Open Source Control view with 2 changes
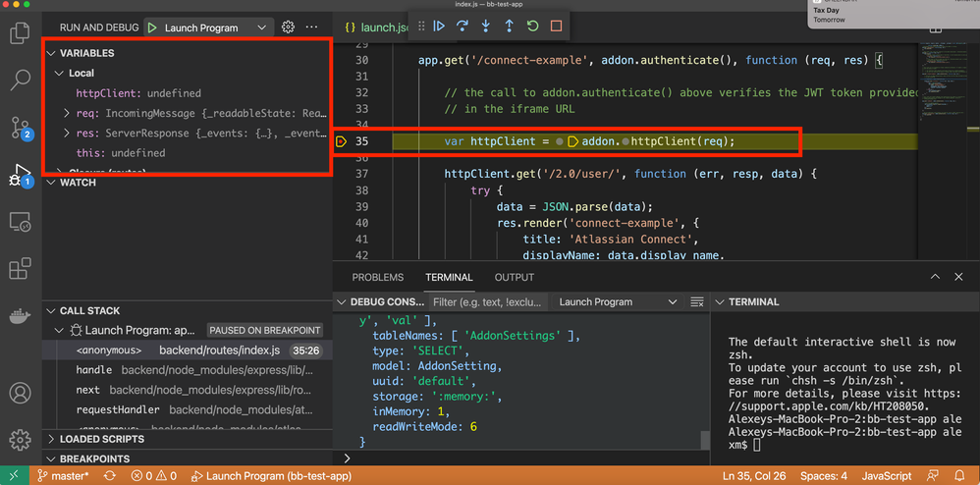980x485 pixels. (x=20, y=128)
